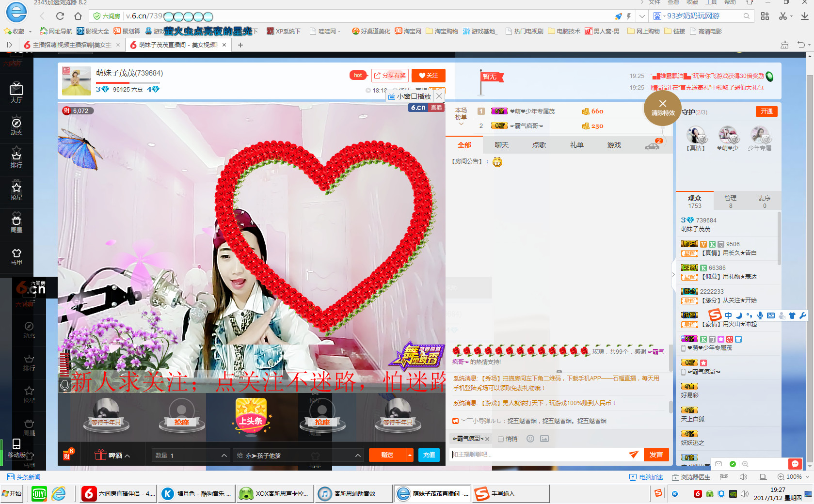
Task: Click the 财 wealth icon in gift bar
Action: (x=67, y=455)
